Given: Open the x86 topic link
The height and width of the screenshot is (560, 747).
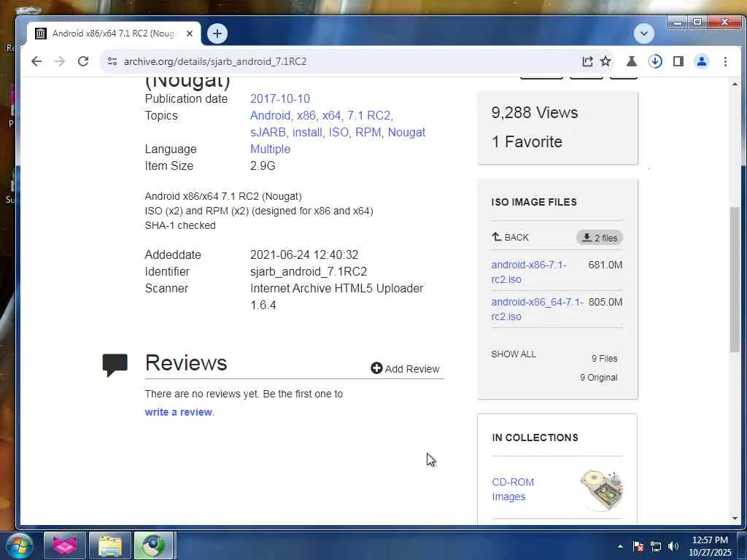Looking at the screenshot, I should (x=306, y=115).
